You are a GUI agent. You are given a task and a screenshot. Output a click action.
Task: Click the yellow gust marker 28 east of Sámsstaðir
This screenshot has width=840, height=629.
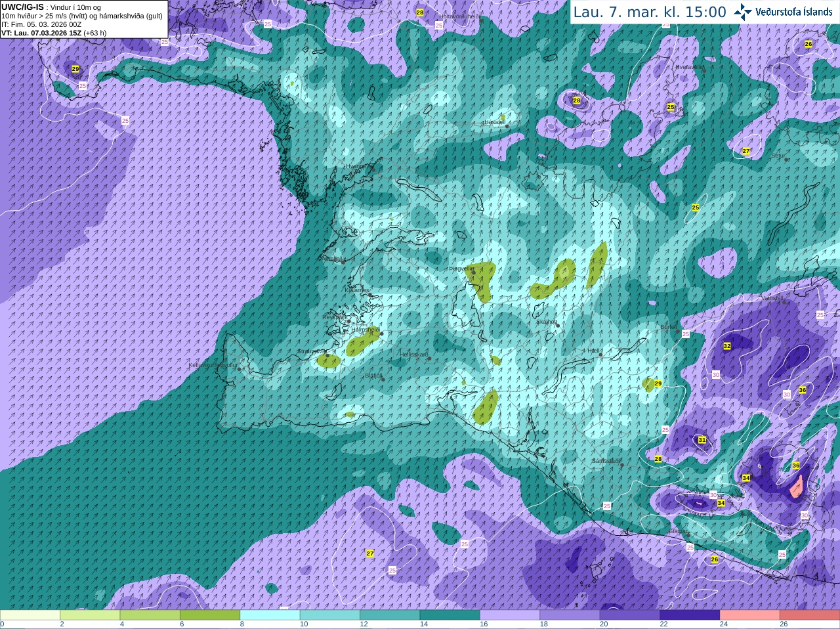(658, 459)
